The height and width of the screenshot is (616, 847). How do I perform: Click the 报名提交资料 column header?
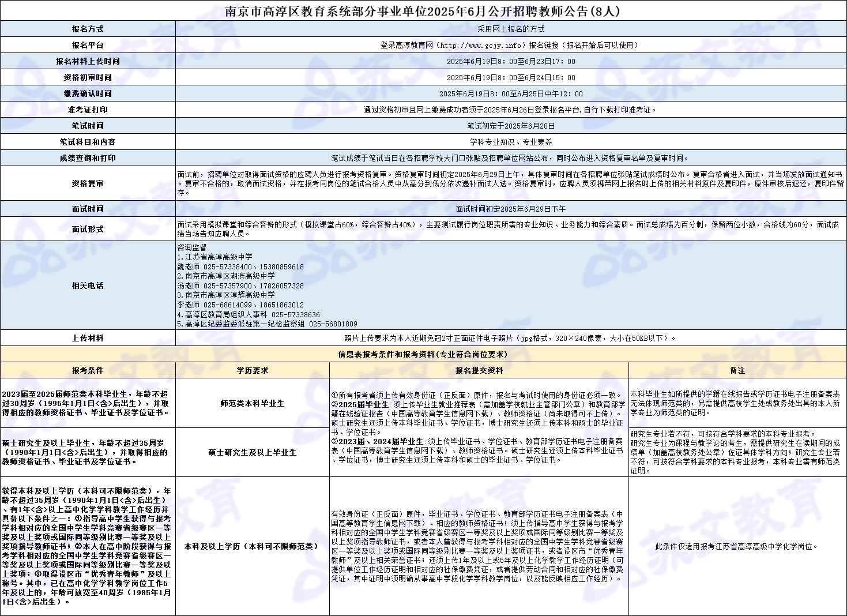479,370
